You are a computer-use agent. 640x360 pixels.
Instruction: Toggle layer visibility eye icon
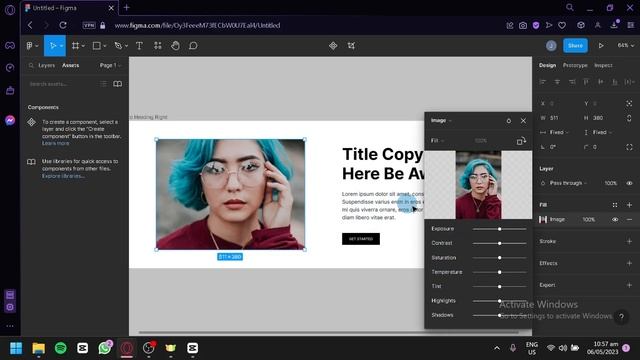(x=629, y=183)
